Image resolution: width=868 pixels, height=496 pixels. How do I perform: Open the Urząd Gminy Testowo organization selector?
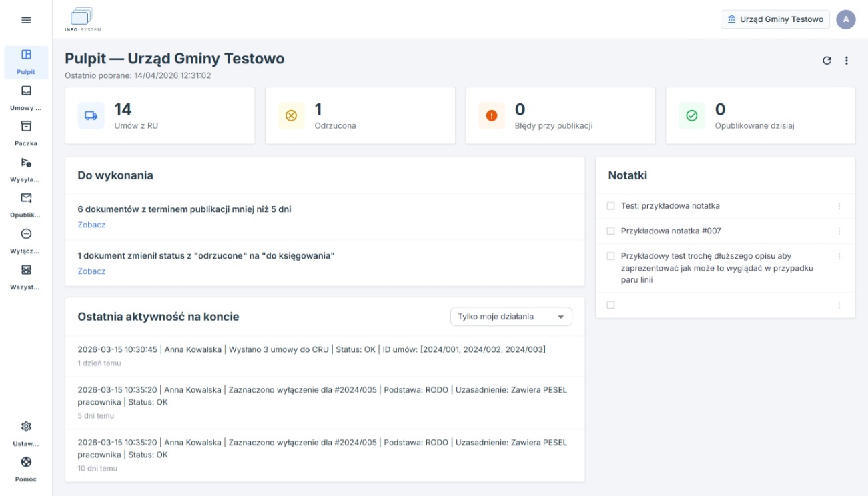[775, 19]
